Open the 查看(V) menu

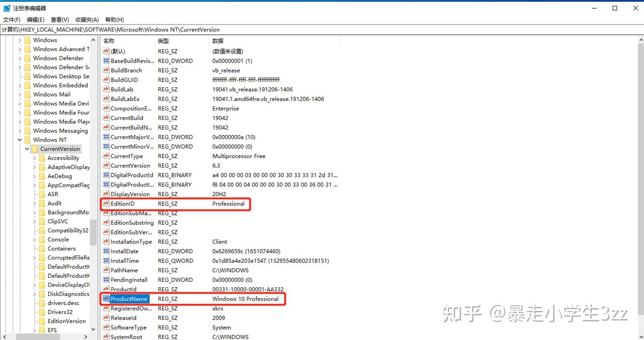[60, 20]
